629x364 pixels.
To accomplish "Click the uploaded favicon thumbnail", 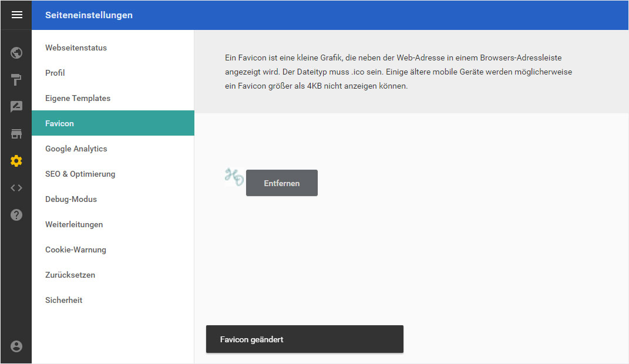I will 234,177.
